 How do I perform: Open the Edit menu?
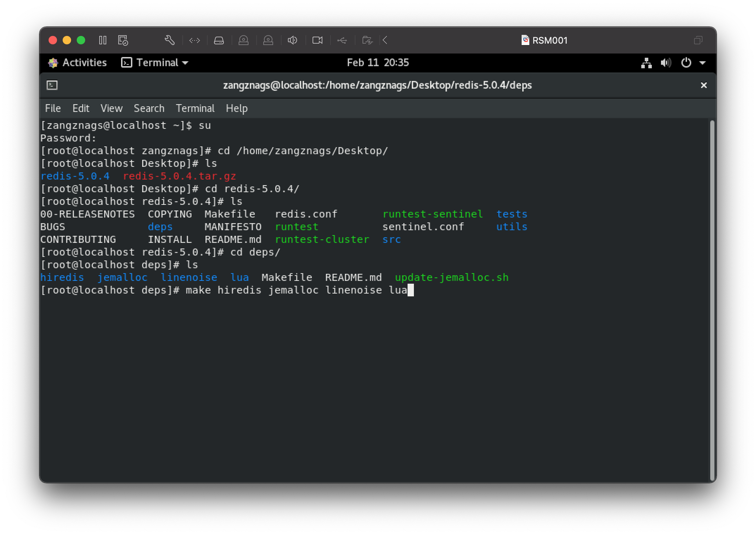pos(81,108)
